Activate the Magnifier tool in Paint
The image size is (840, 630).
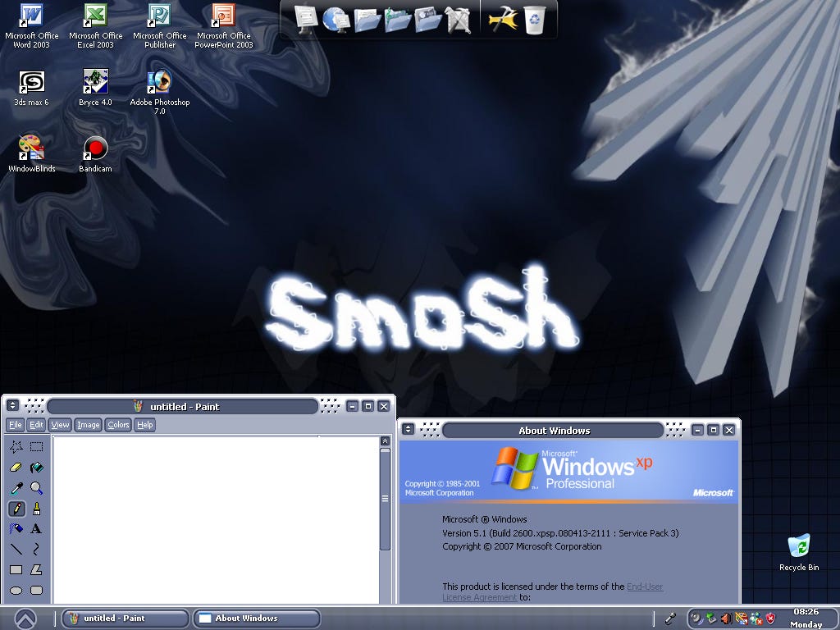[x=36, y=488]
